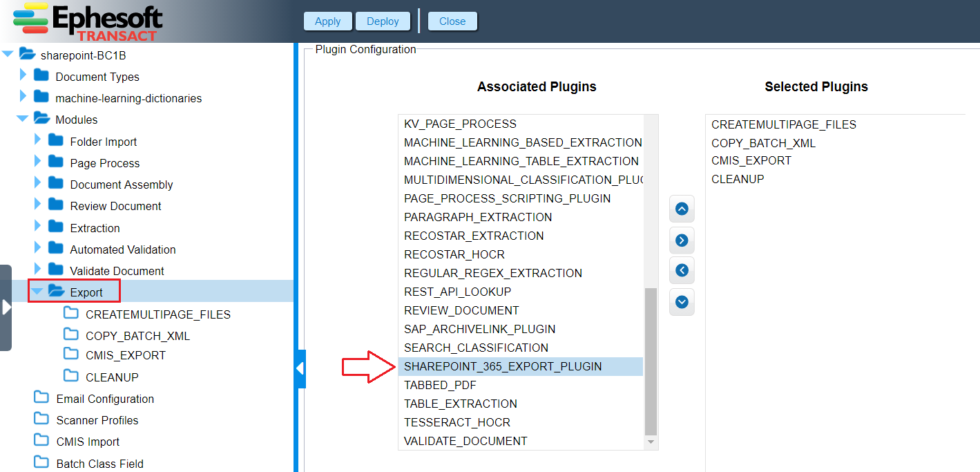Viewport: 980px width, 472px height.
Task: Click the Folder Import folder icon
Action: [x=56, y=140]
